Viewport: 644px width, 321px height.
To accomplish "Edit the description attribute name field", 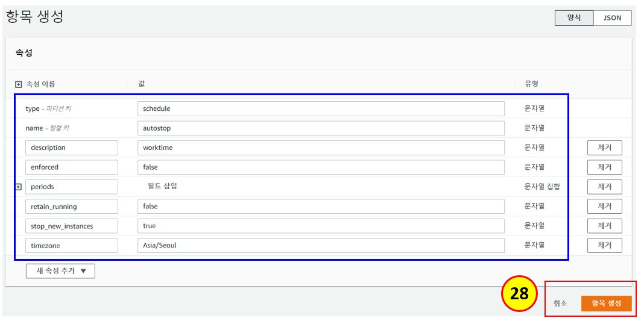I will (72, 148).
